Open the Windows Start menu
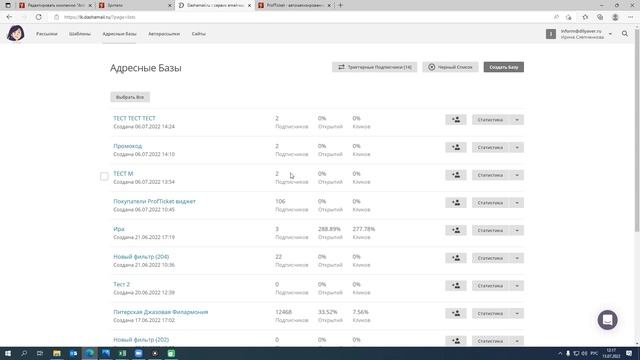 click(8, 353)
